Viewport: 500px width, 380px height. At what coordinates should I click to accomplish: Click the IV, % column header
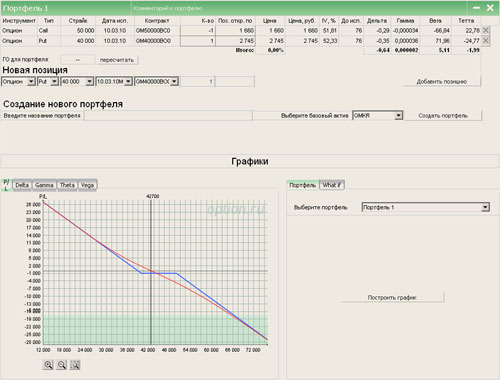coord(329,21)
